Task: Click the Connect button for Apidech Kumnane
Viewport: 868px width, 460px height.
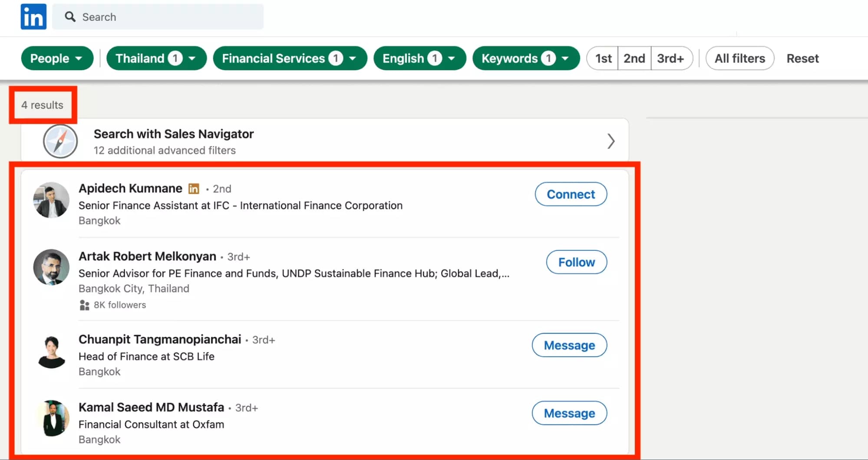Action: [x=570, y=194]
